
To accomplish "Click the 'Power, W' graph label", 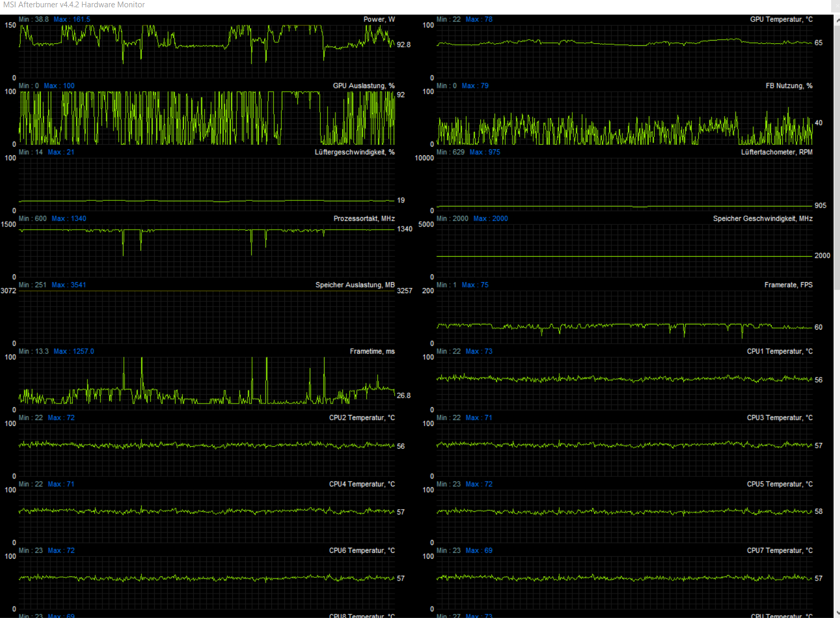I will point(379,19).
